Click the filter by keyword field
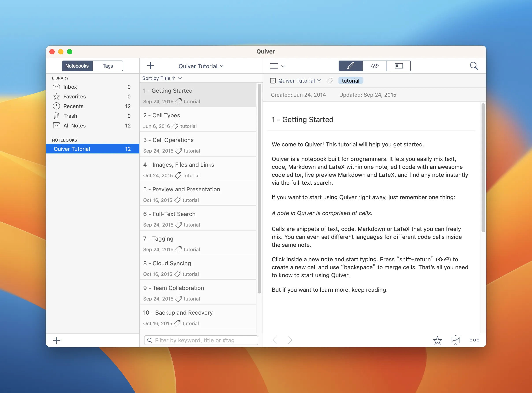Viewport: 532px width, 393px height. 201,340
